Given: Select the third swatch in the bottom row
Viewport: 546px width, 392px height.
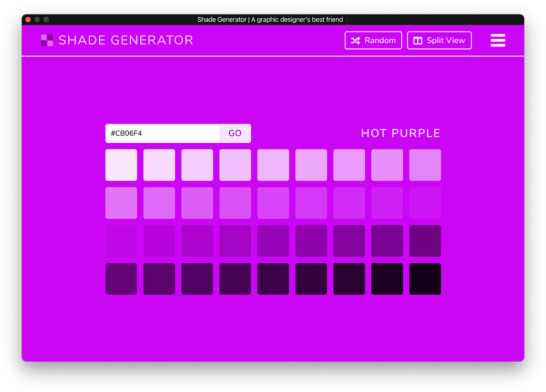Looking at the screenshot, I should point(197,279).
